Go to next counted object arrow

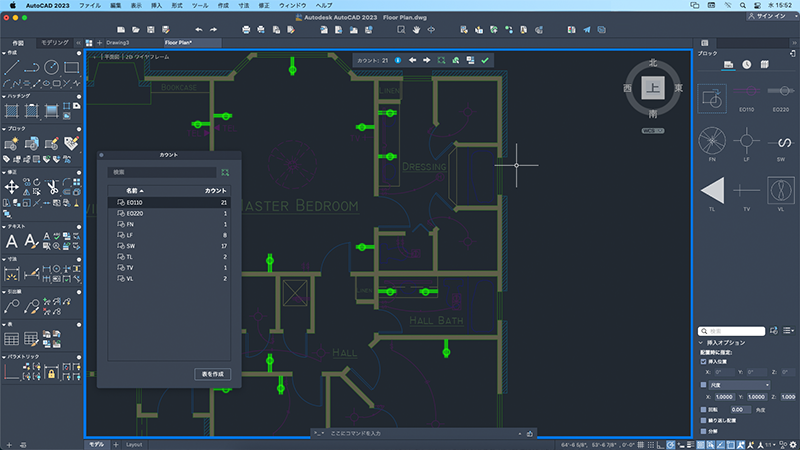(x=427, y=60)
